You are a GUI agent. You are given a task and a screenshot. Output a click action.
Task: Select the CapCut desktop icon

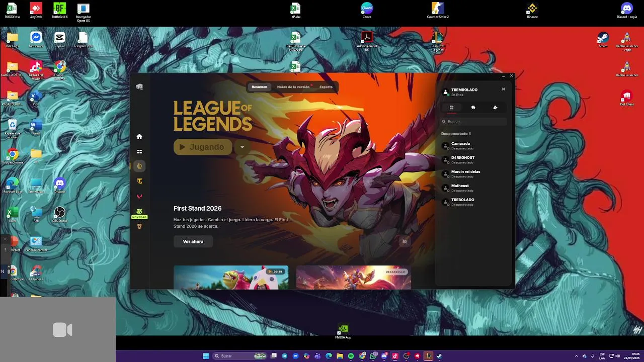[x=59, y=40]
